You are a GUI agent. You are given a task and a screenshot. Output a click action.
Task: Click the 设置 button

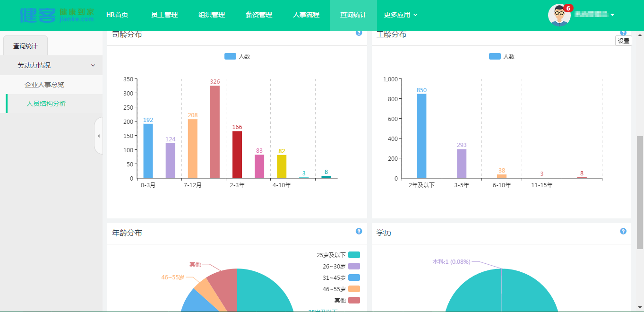pyautogui.click(x=624, y=41)
